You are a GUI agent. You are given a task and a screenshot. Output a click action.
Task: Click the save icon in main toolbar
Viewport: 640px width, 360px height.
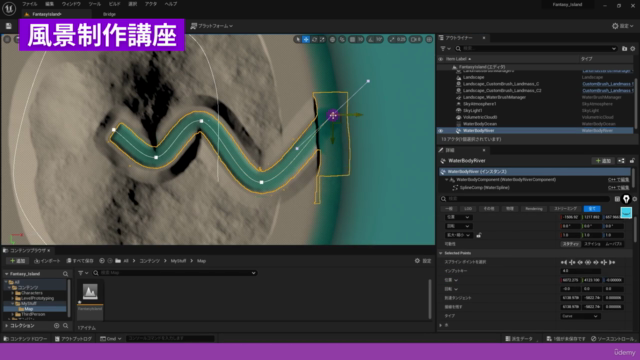pyautogui.click(x=9, y=26)
